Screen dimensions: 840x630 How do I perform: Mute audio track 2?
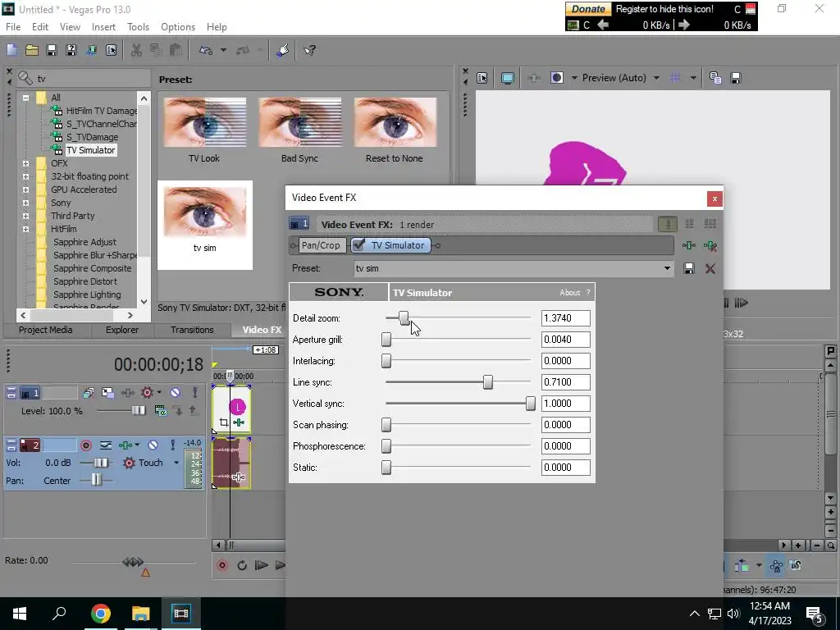[x=153, y=445]
